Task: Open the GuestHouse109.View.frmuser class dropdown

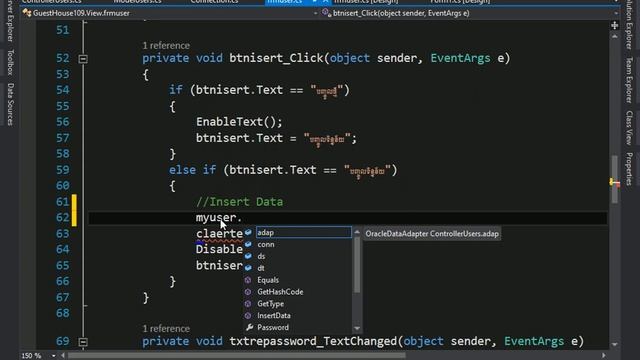Action: [x=315, y=13]
